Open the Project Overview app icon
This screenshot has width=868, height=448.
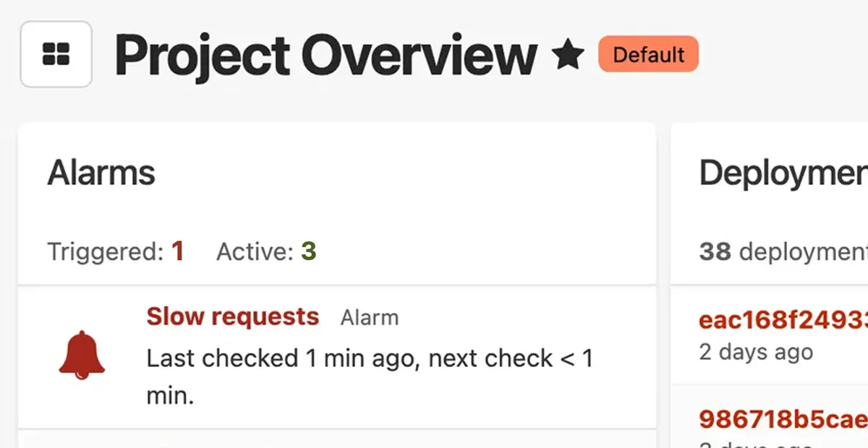click(x=56, y=54)
